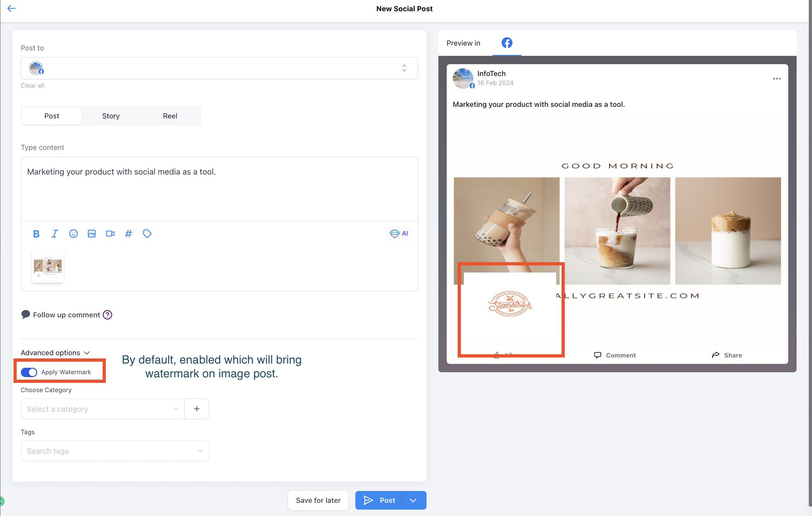Open the AI content assistant
Viewport: 812px width, 516px height.
point(399,233)
